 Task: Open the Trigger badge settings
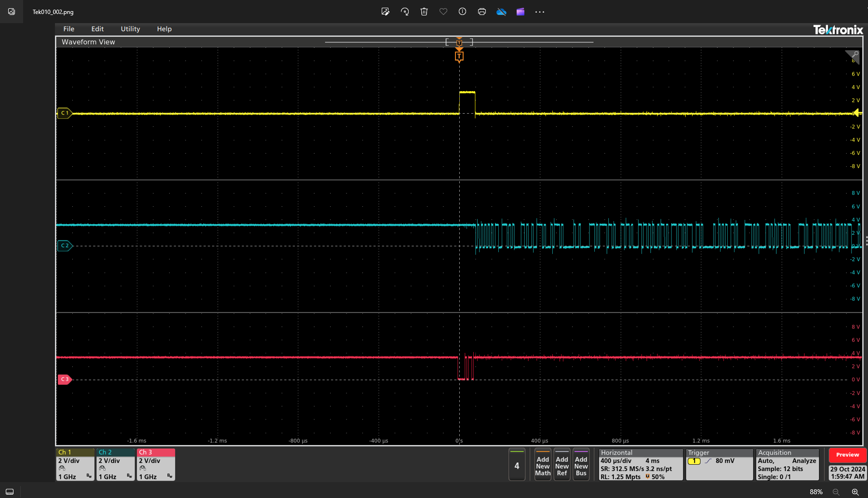pyautogui.click(x=719, y=464)
